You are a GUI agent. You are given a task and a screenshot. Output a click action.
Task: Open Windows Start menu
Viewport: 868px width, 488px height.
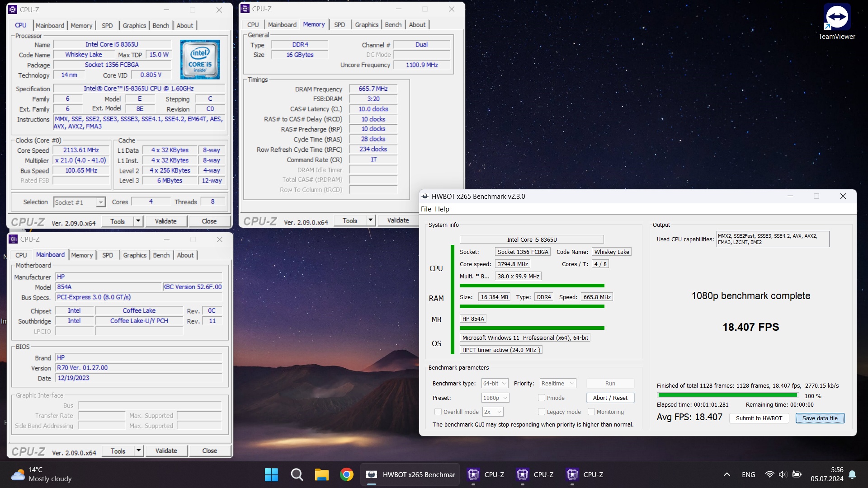[271, 474]
